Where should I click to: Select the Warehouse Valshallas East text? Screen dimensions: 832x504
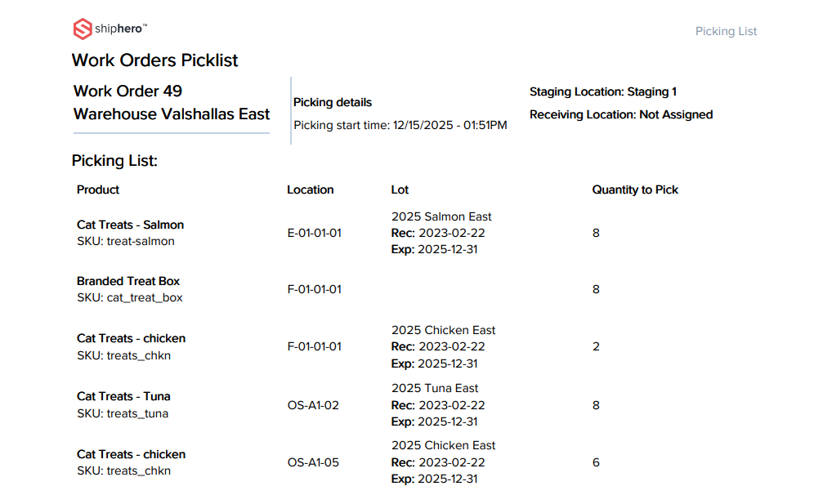[172, 114]
